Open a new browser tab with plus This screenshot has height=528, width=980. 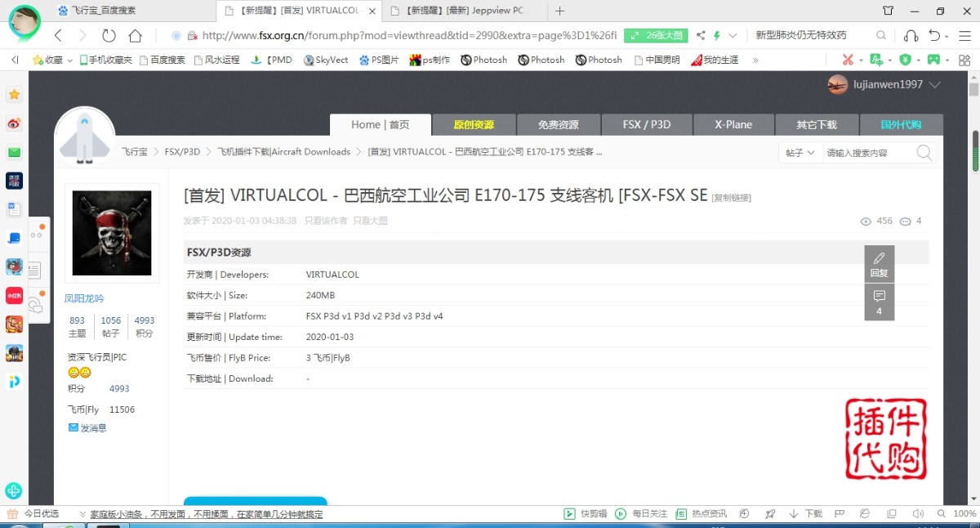pos(559,11)
